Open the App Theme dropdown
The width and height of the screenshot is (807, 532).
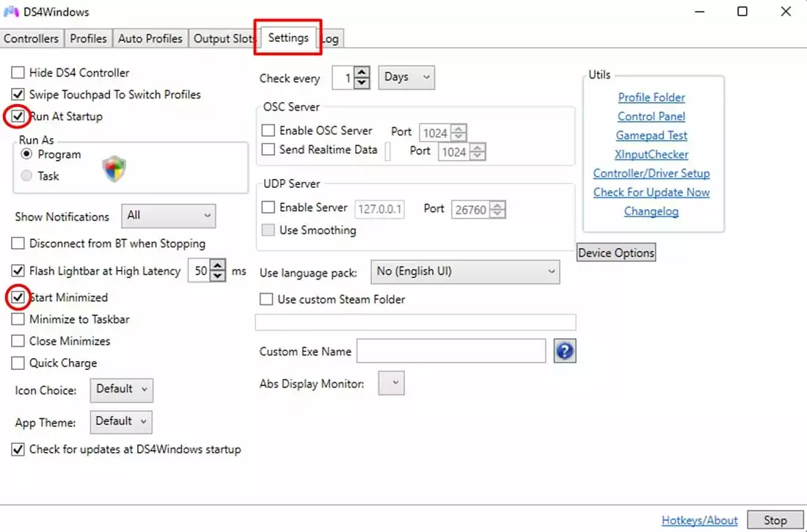(122, 421)
